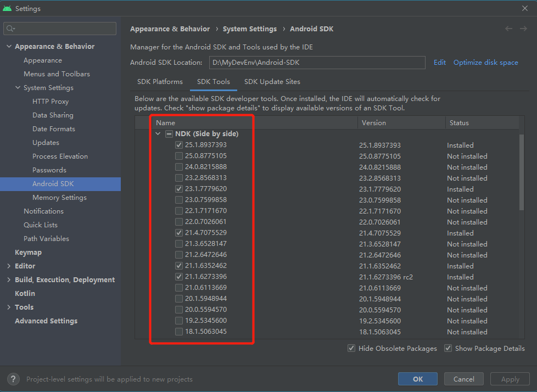
Task: Collapse the NDK (Side by side) tree node
Action: 158,134
